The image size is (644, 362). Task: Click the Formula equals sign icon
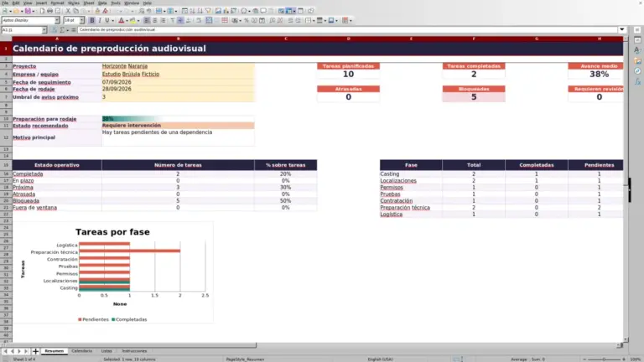(x=73, y=30)
